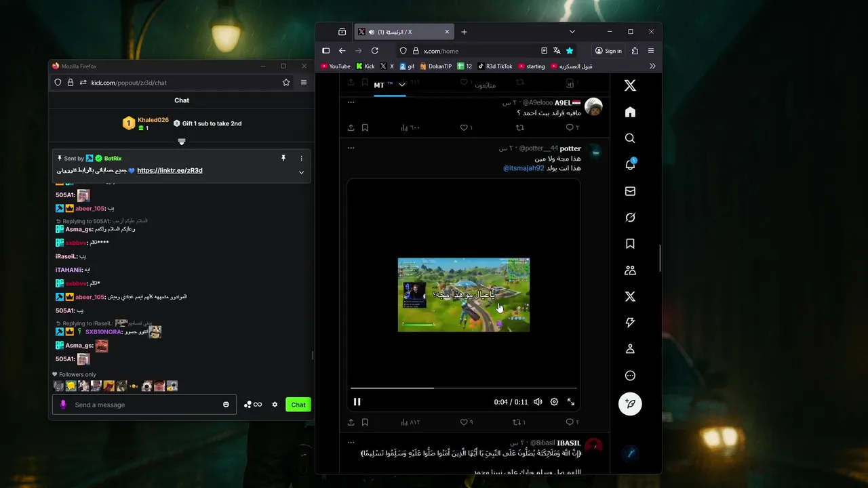Go to Home in X sidebar
Image resolution: width=868 pixels, height=488 pixels.
[630, 112]
